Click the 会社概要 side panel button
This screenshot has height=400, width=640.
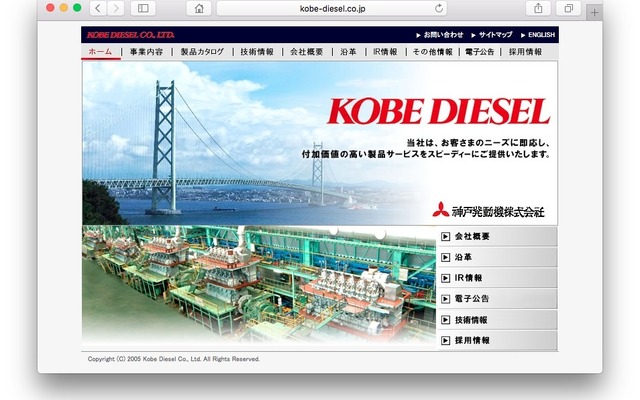497,236
